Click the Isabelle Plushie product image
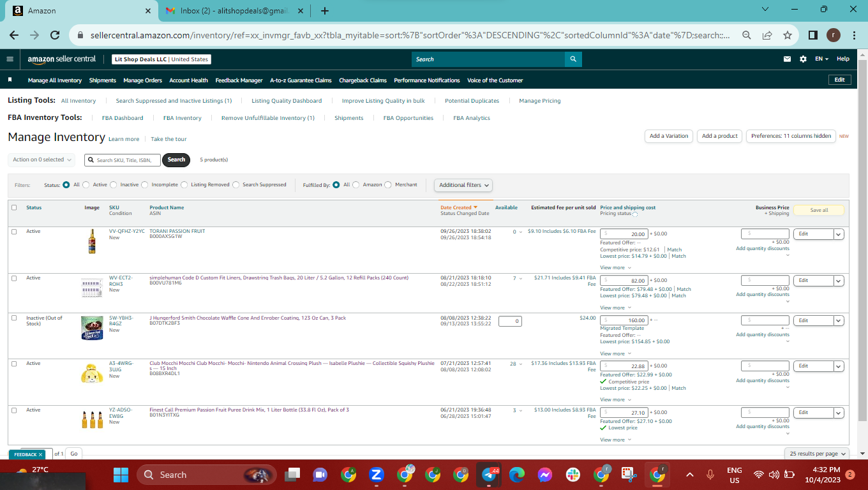 [92, 373]
